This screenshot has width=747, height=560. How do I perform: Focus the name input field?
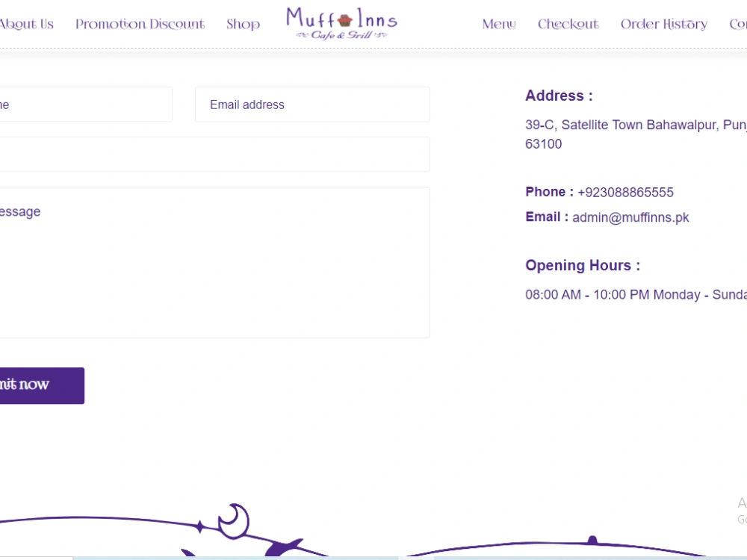86,105
